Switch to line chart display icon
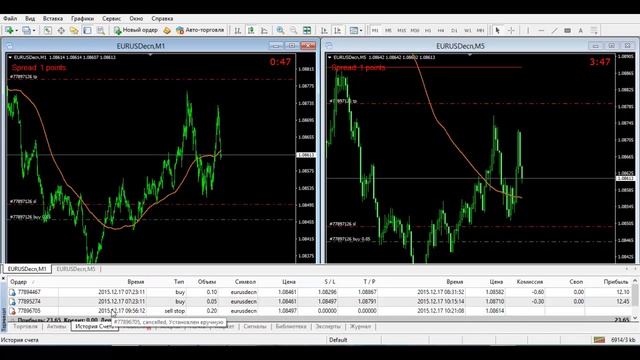 point(264,30)
